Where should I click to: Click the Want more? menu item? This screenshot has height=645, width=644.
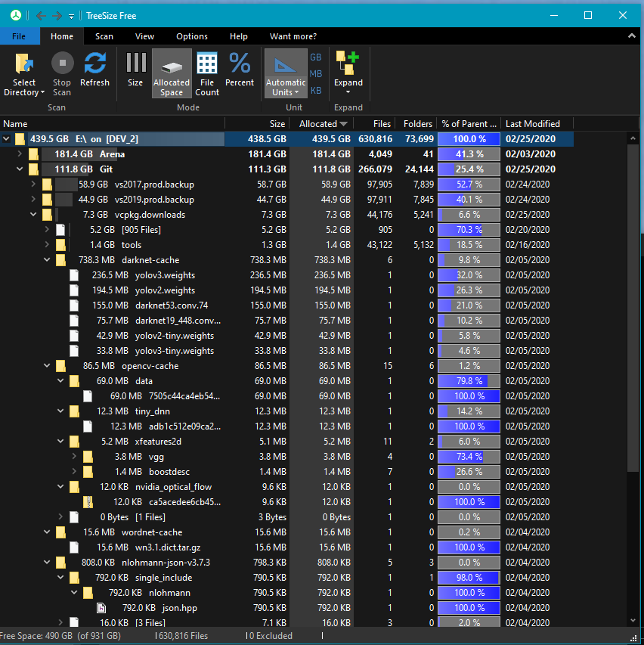(292, 36)
